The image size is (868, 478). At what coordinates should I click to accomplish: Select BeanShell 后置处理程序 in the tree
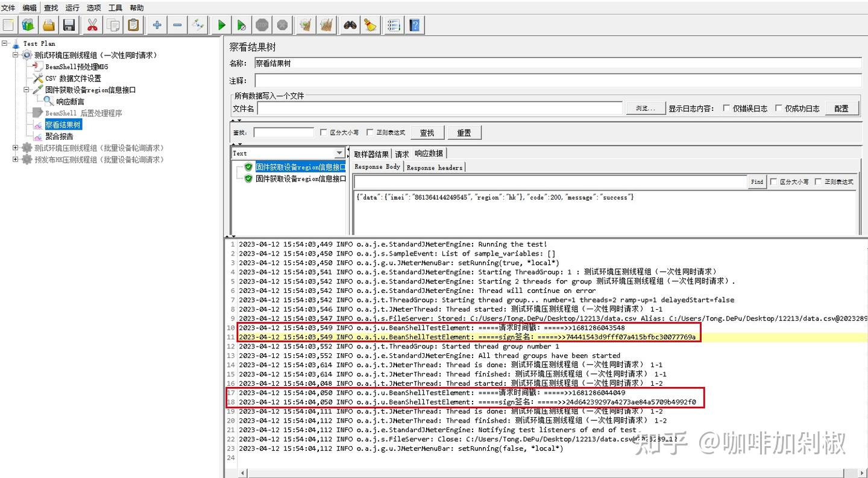[84, 113]
